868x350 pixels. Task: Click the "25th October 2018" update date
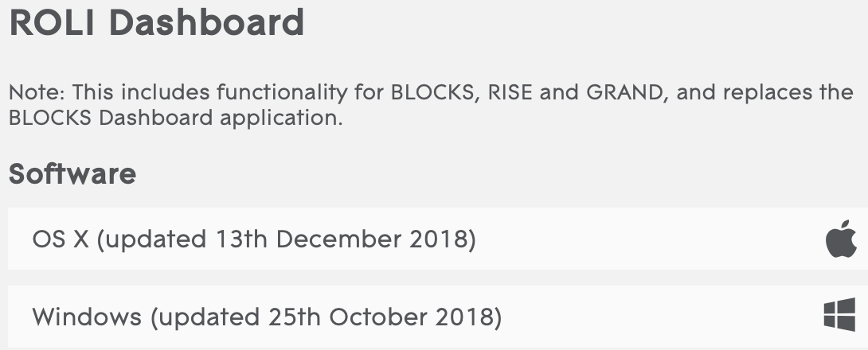click(379, 317)
